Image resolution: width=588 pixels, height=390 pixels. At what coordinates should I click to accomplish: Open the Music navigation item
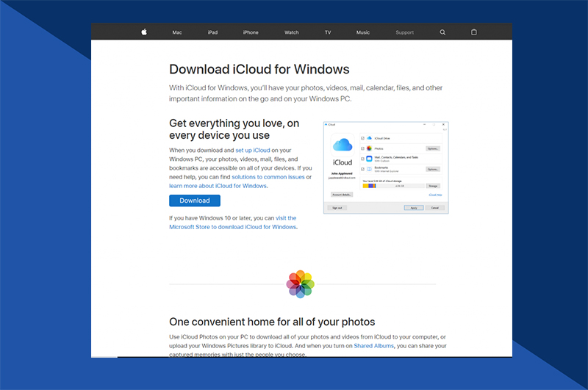362,32
